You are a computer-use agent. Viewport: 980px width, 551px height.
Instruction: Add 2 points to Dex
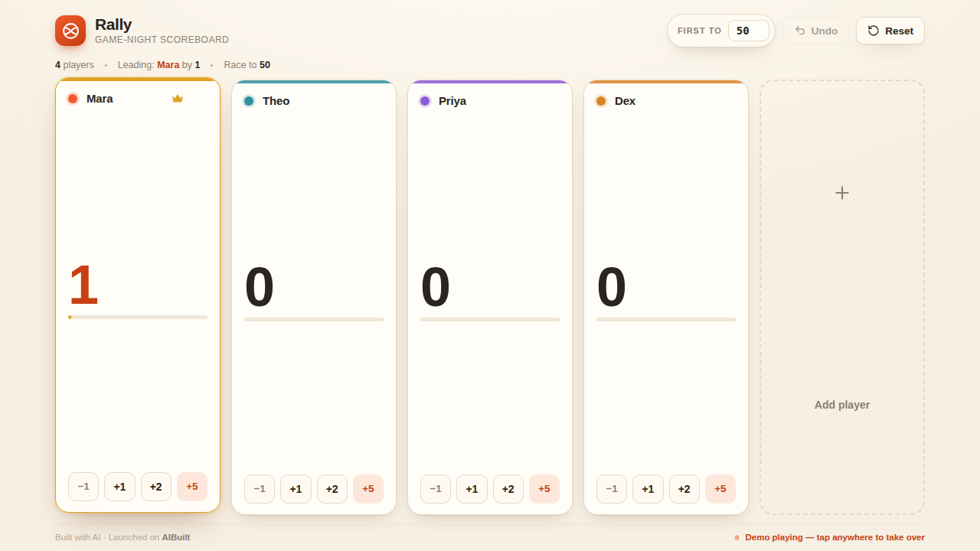tap(684, 489)
